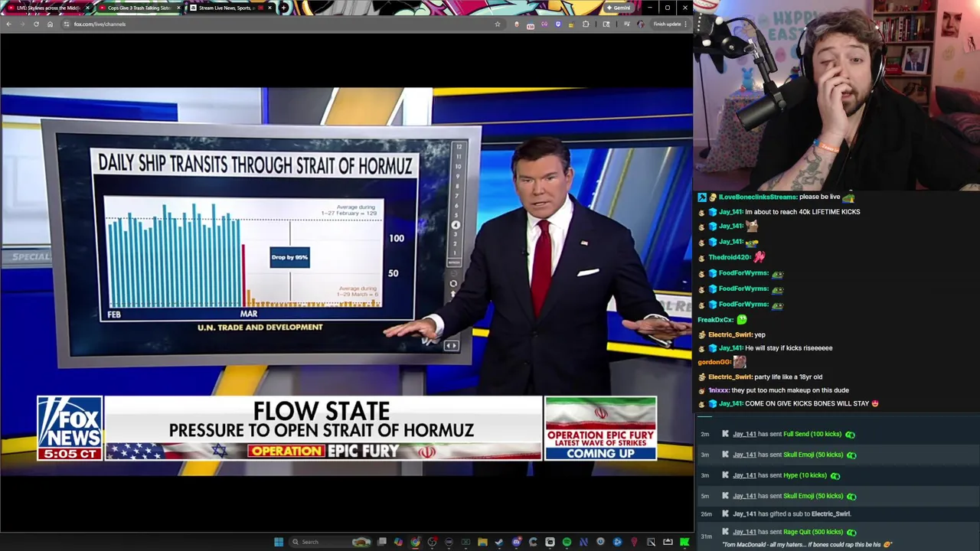Open Excel from the taskbar

click(465, 542)
